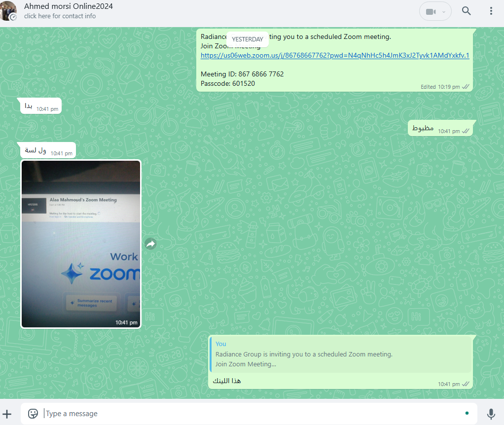
Task: Expand the call options dropdown arrow
Action: click(444, 12)
